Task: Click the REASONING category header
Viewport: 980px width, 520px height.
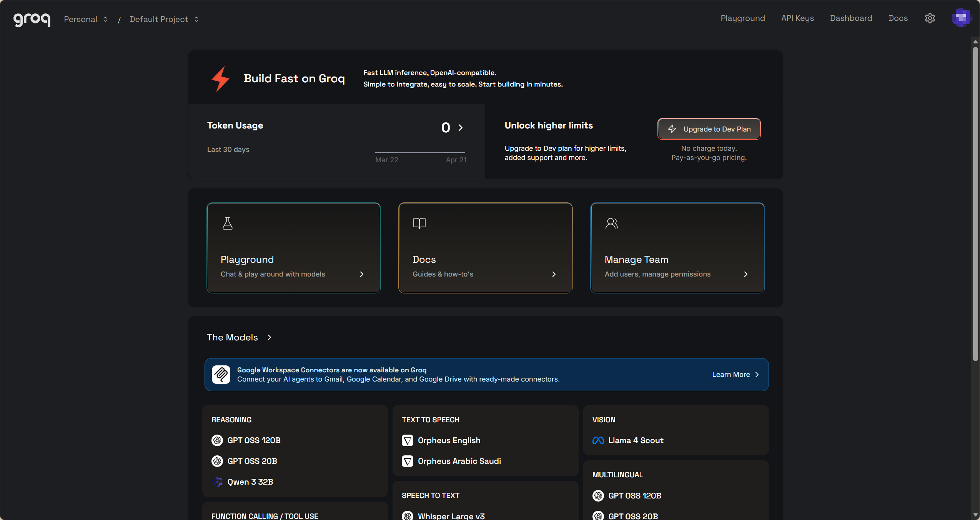Action: [x=231, y=420]
